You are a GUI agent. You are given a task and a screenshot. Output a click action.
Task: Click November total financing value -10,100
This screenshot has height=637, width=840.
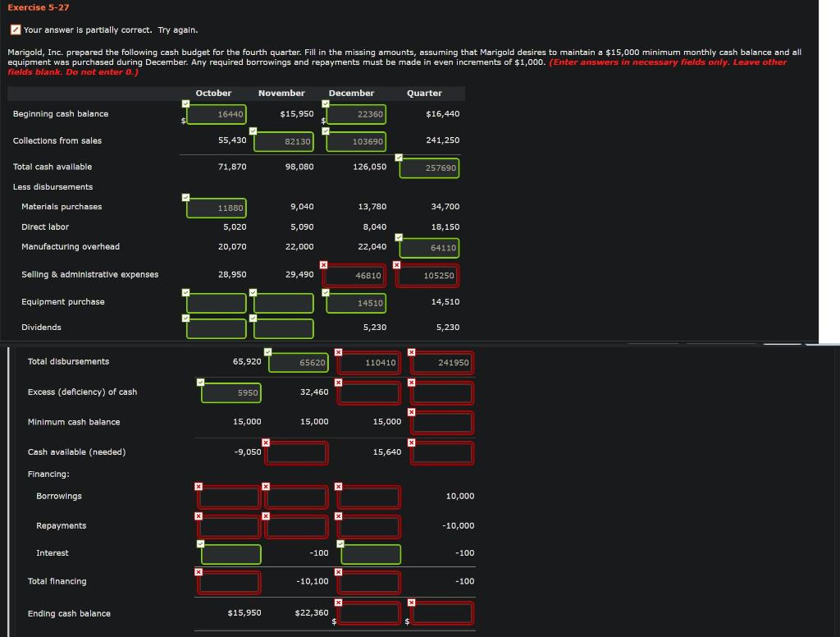pos(313,581)
